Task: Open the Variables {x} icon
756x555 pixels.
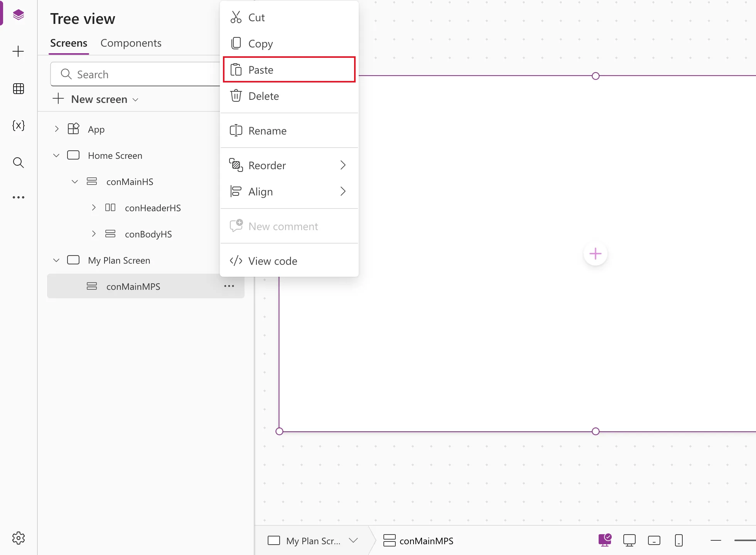Action: point(18,126)
